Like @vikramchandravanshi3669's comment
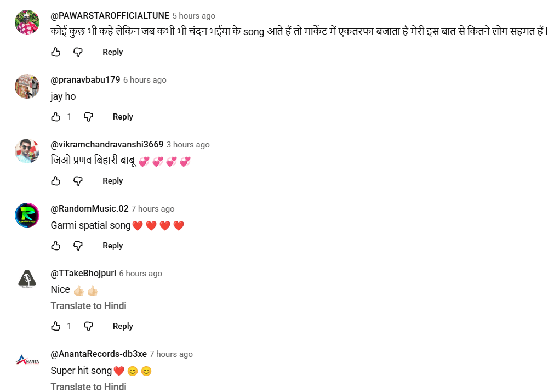Screen dimensions: 548x392 (x=56, y=181)
